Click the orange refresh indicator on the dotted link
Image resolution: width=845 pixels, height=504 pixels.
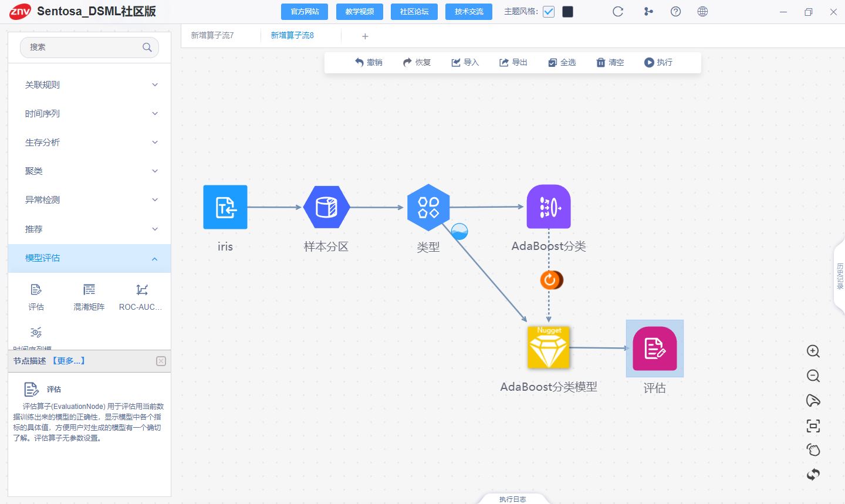pos(551,280)
